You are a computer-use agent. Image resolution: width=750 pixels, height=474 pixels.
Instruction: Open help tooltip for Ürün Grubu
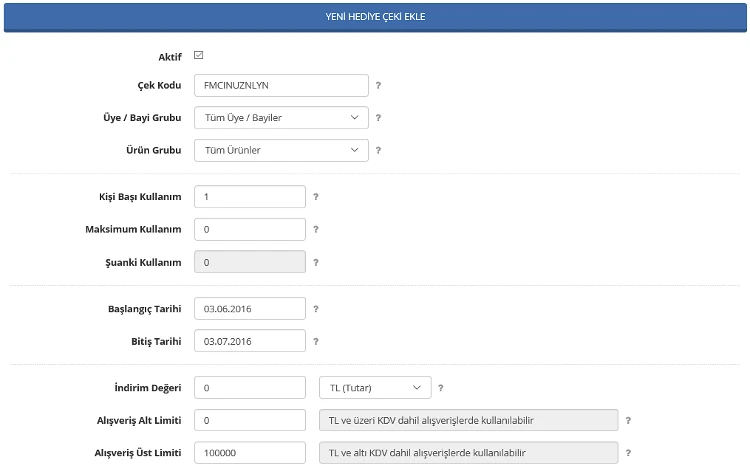[x=378, y=151]
